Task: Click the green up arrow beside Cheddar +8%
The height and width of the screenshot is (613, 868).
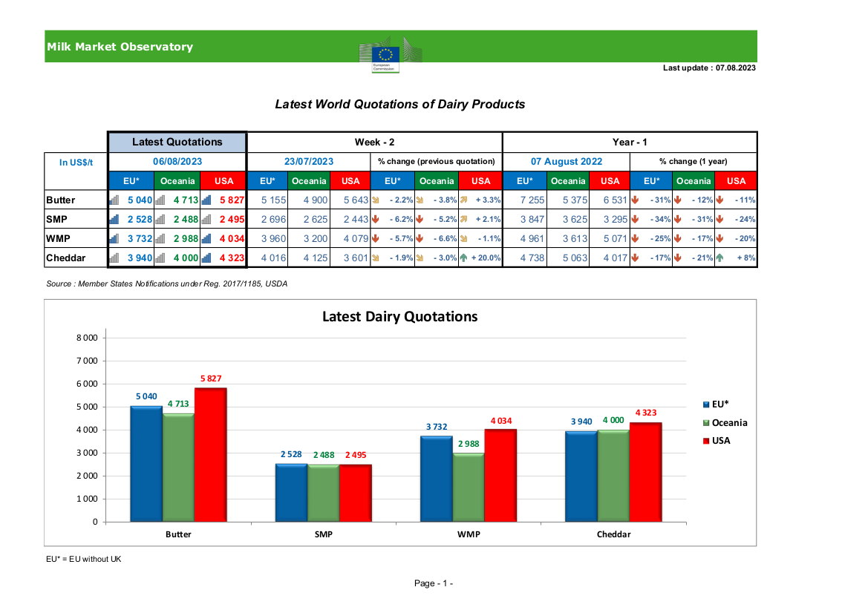Action: (719, 258)
